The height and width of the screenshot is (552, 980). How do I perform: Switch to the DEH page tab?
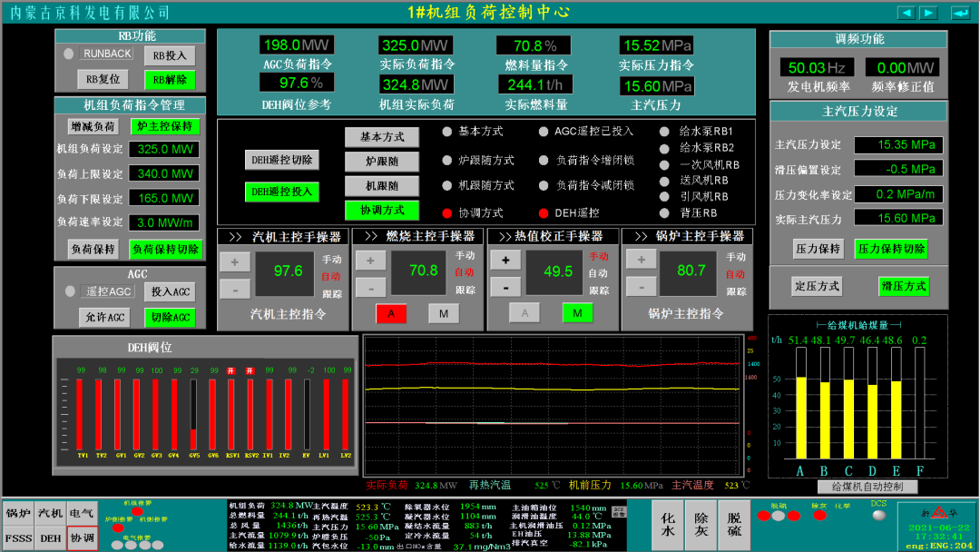50,538
